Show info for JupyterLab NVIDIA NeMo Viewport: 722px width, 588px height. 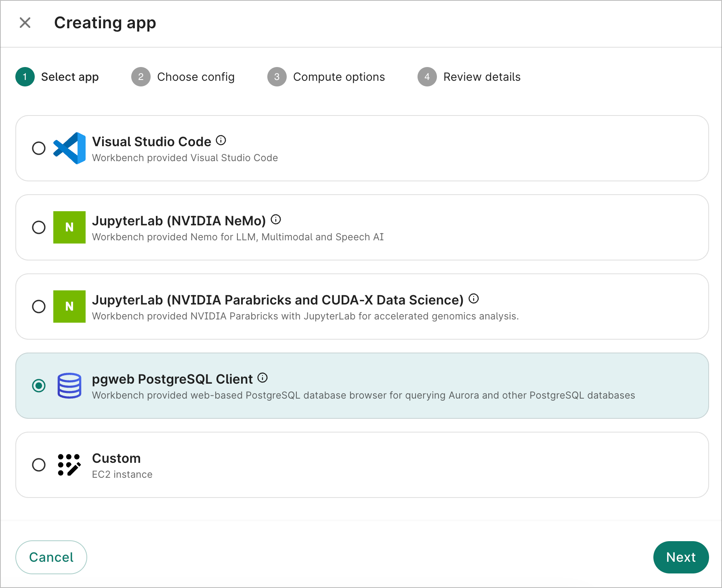coord(276,219)
